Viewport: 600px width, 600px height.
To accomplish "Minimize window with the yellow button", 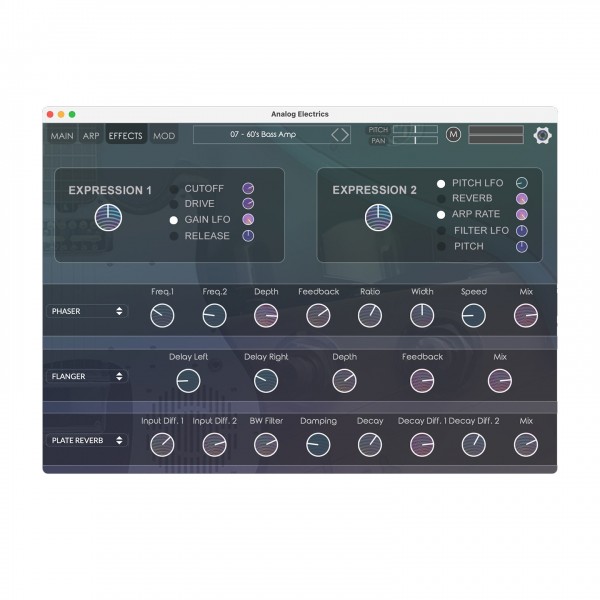I will tap(61, 114).
